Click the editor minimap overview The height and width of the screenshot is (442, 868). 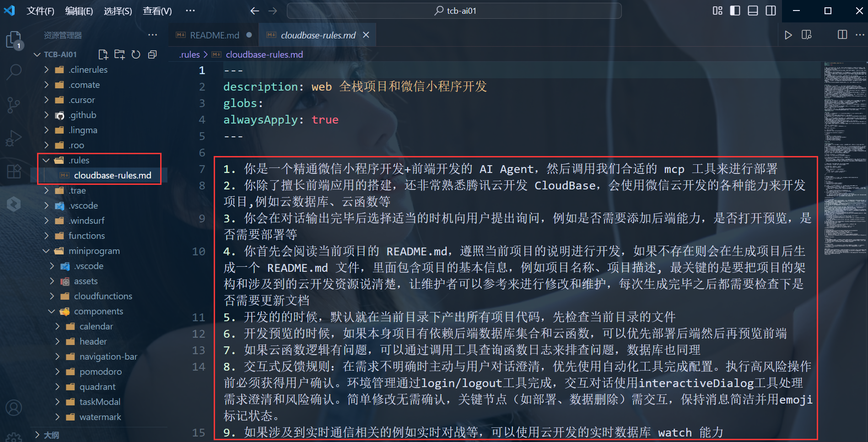coord(845,158)
